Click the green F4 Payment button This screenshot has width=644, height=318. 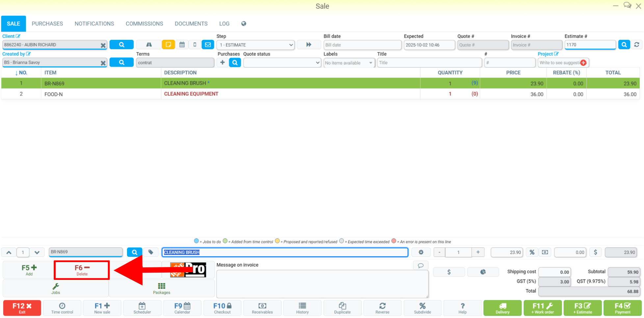pyautogui.click(x=623, y=308)
